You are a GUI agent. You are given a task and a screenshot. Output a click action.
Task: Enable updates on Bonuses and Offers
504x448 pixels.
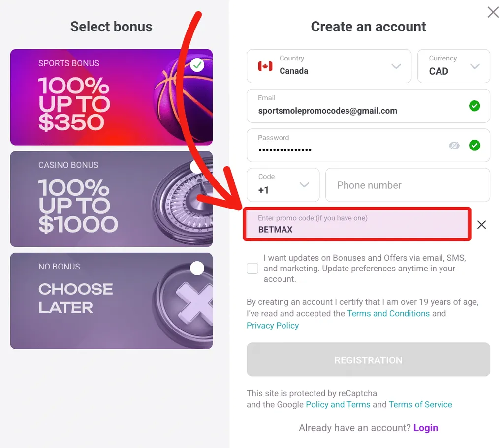tap(252, 269)
